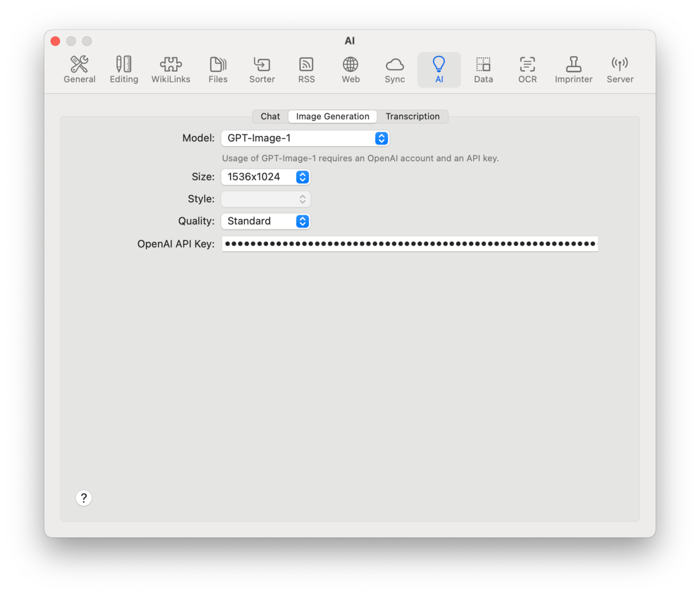700x596 pixels.
Task: Switch to the Chat tab
Action: click(270, 116)
